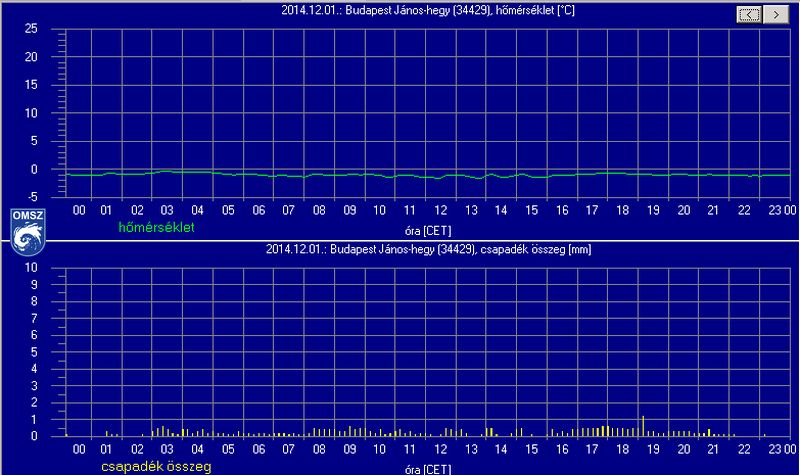The height and width of the screenshot is (475, 800).
Task: Select the yellow csapadék összeg legend label
Action: tap(156, 466)
